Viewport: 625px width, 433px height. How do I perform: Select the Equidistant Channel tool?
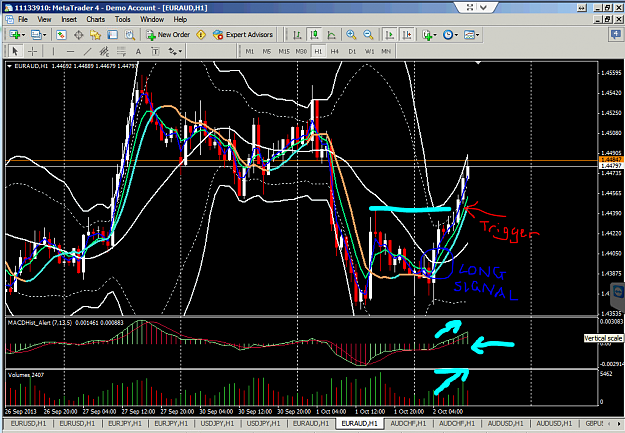tap(104, 51)
